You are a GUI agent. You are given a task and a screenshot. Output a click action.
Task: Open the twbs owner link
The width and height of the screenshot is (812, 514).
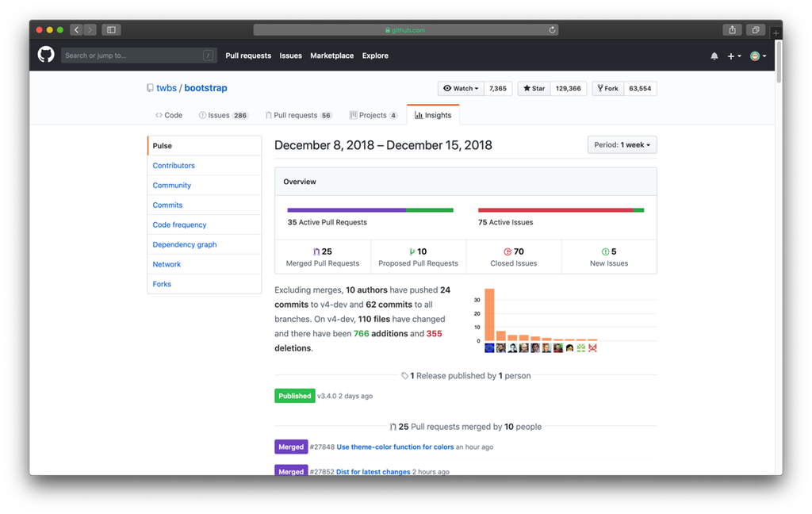pos(167,88)
